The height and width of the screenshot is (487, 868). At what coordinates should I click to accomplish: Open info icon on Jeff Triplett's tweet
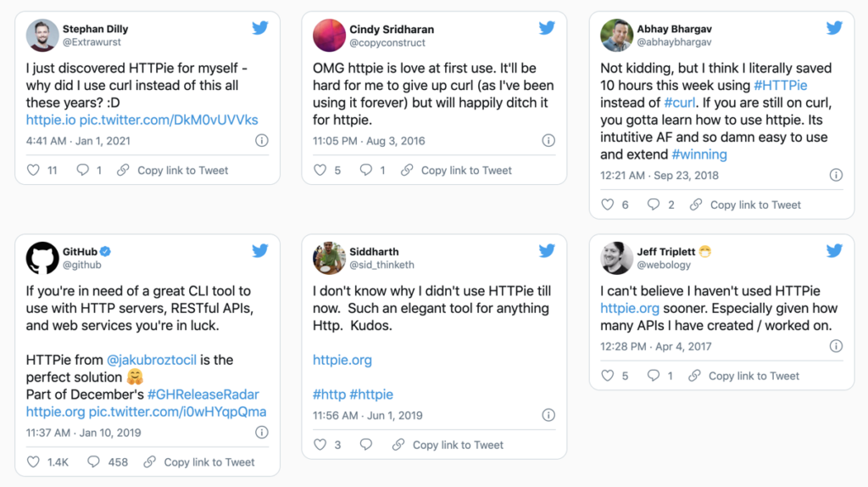(x=836, y=346)
